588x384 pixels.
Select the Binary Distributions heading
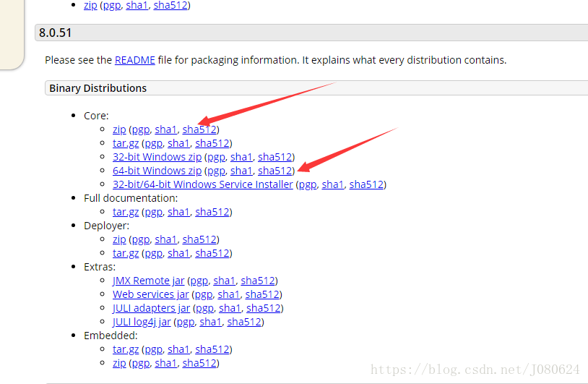[x=98, y=88]
